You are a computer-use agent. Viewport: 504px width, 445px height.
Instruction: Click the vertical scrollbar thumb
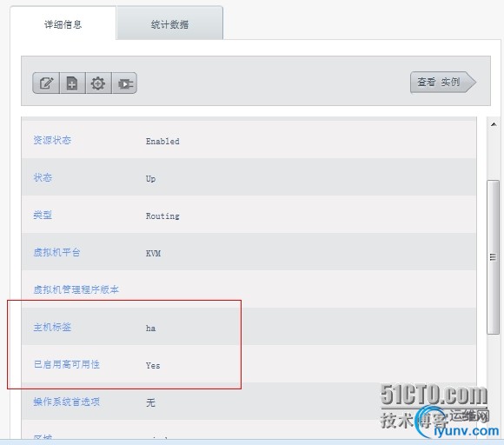pyautogui.click(x=493, y=257)
